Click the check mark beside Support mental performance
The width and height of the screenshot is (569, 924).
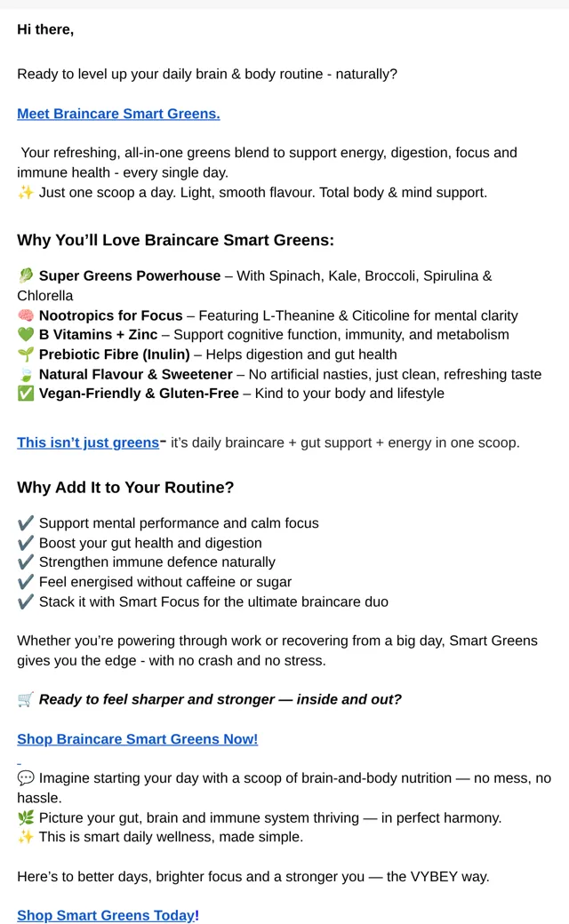[x=26, y=523]
